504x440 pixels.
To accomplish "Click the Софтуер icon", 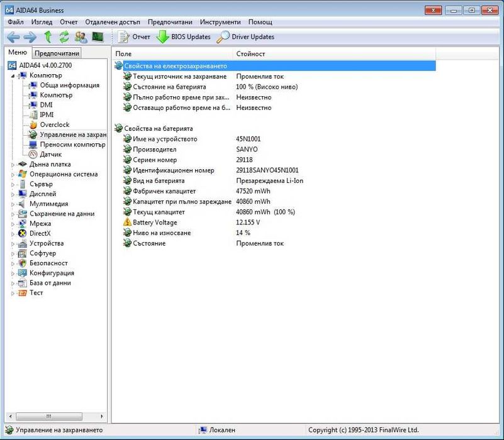I will click(23, 253).
